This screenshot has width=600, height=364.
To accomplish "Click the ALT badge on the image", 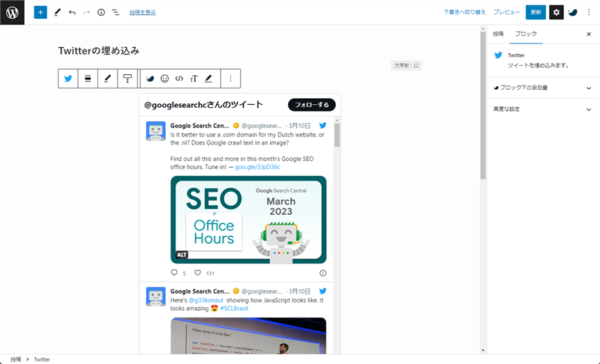I will pyautogui.click(x=181, y=255).
